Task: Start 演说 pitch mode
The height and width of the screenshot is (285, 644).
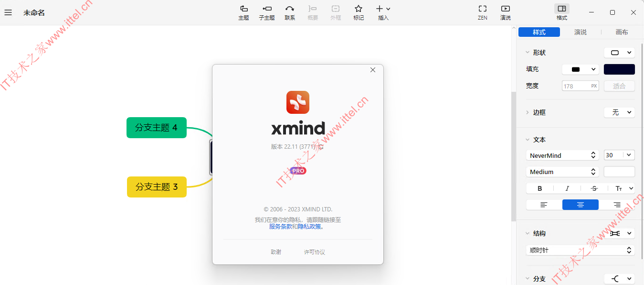Action: [x=506, y=12]
